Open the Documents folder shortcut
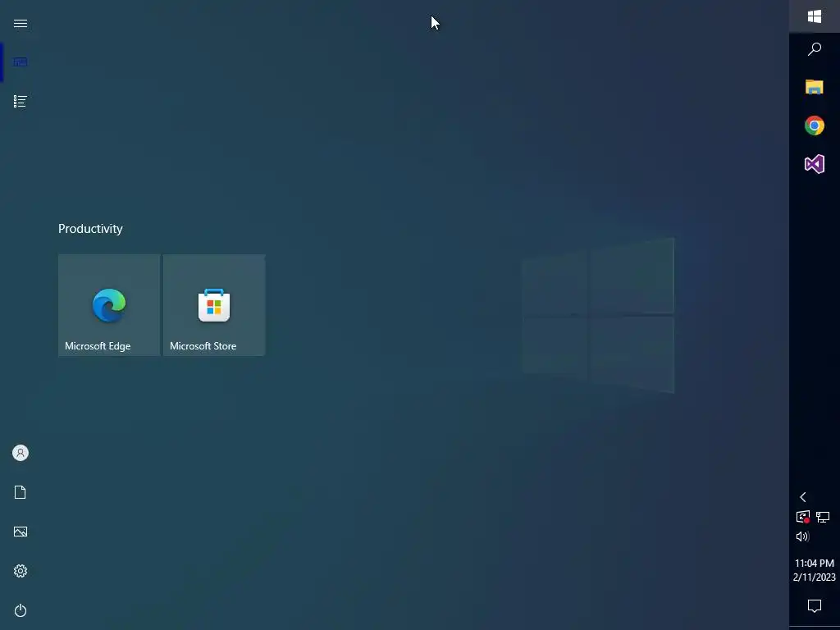Image resolution: width=840 pixels, height=630 pixels. point(21,492)
